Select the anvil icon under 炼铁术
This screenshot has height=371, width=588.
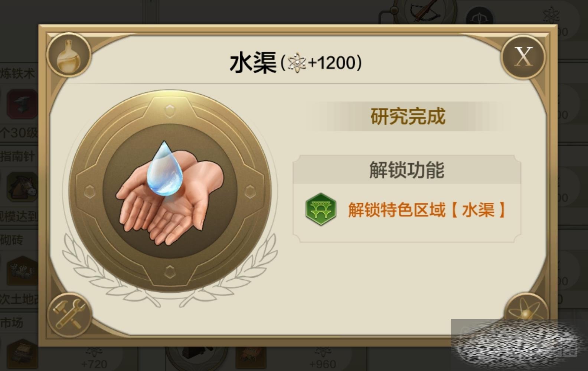point(22,104)
